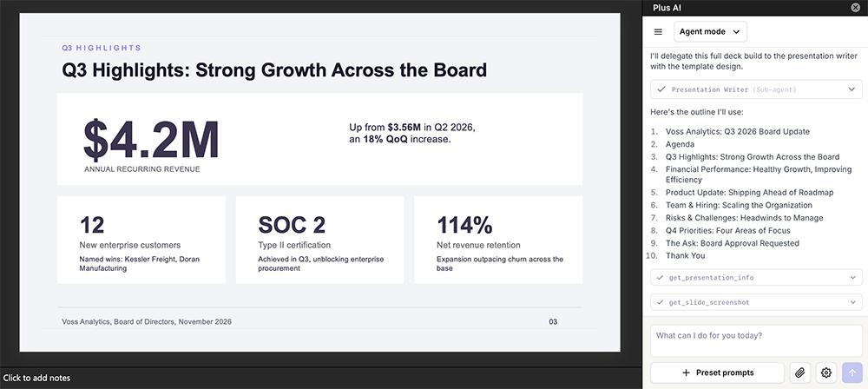Open the hamburger menu in Plus AI
868x389 pixels.
point(658,31)
